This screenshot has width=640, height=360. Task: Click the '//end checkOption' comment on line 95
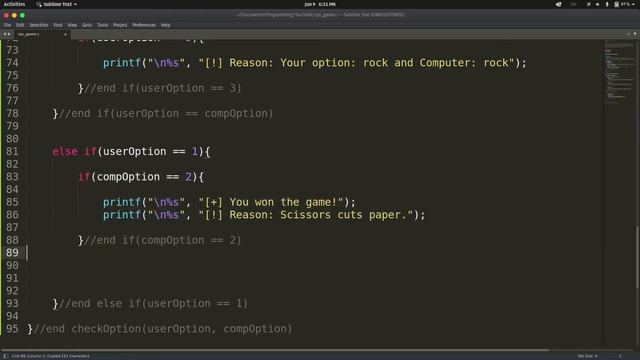[x=162, y=329]
